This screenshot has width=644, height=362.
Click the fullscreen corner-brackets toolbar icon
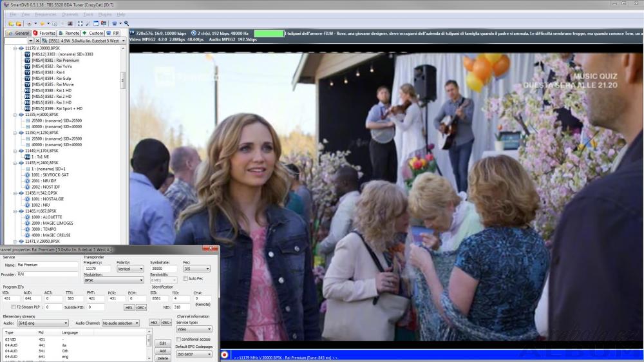(80, 23)
